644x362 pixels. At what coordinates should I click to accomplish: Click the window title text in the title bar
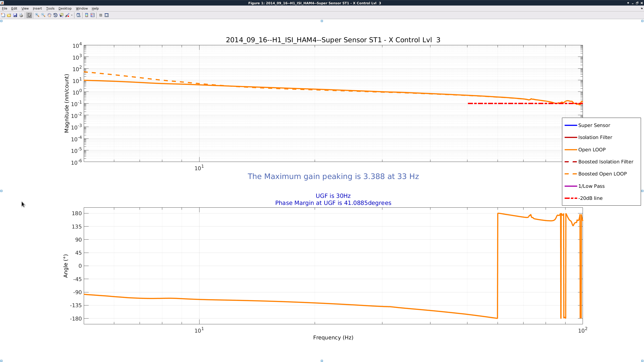tap(314, 3)
